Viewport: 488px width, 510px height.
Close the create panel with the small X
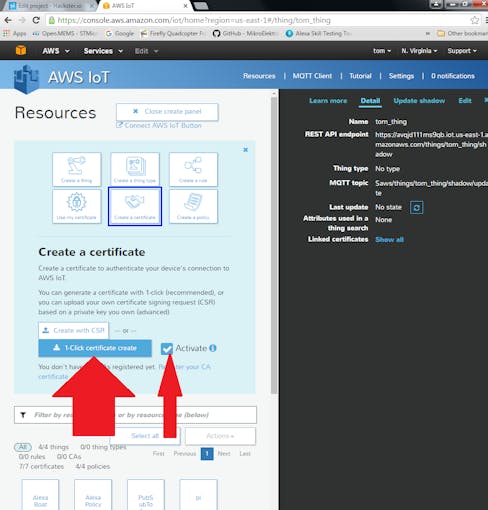pos(245,150)
